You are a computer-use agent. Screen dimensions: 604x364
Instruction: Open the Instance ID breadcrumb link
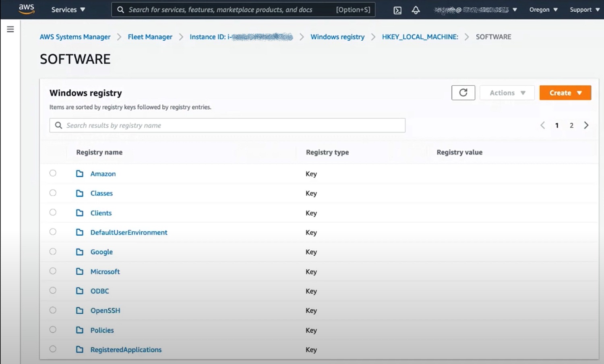[241, 37]
